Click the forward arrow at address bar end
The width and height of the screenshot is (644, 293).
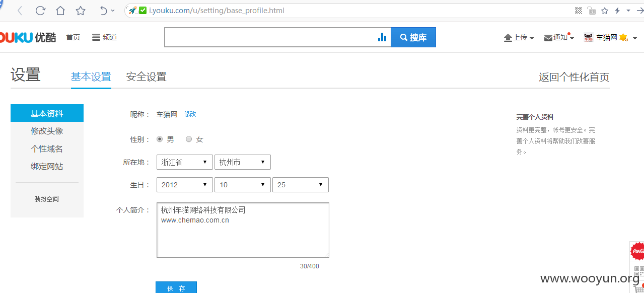click(x=640, y=11)
